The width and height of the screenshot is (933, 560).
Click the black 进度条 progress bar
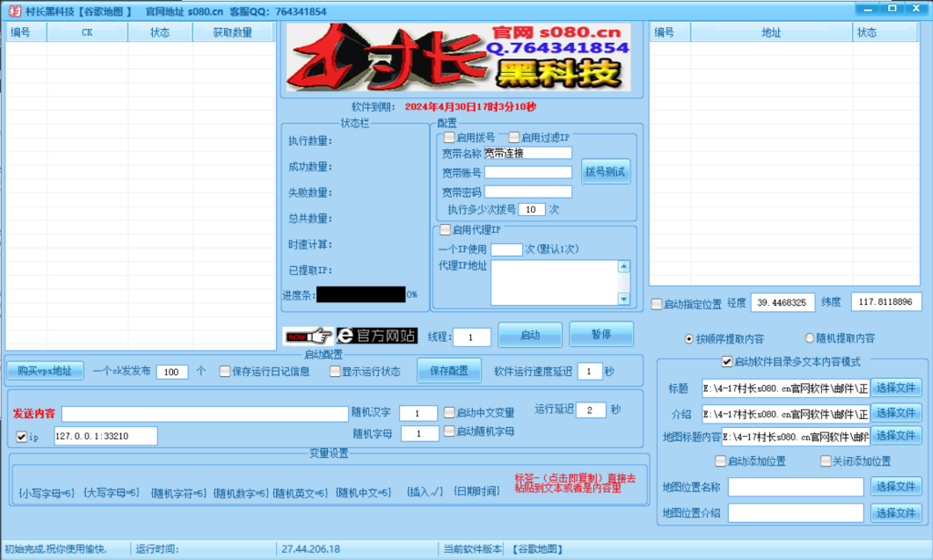coord(363,294)
